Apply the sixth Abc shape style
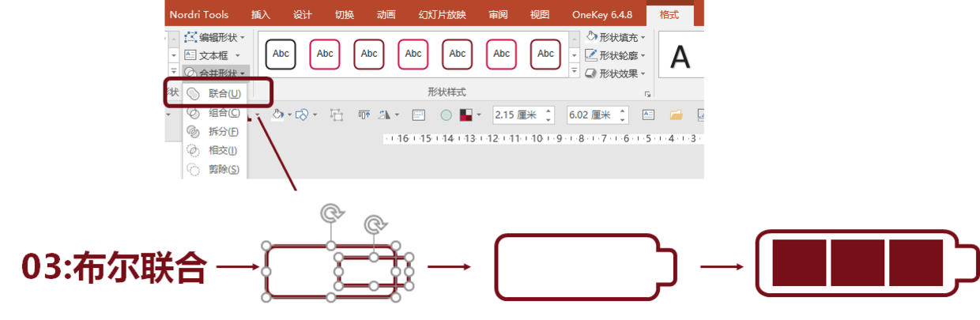Viewport: 980px width, 320px height. (502, 54)
